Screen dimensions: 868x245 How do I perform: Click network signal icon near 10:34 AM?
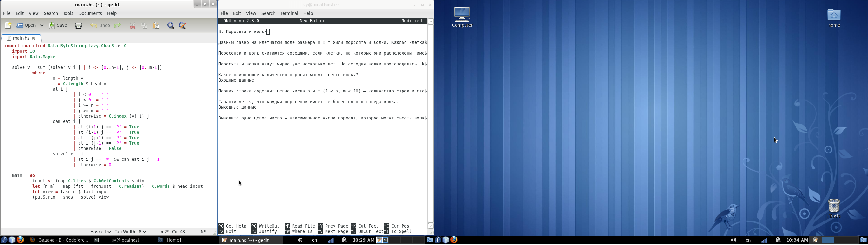click(x=764, y=240)
